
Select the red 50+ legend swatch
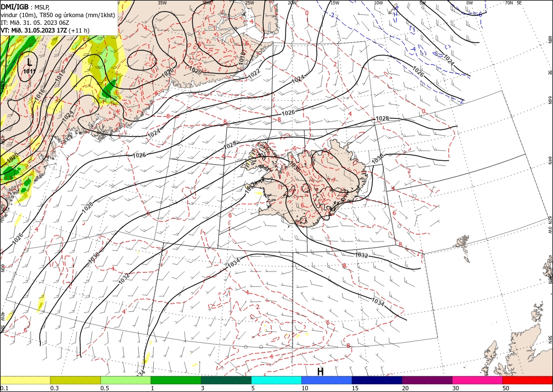click(x=528, y=380)
